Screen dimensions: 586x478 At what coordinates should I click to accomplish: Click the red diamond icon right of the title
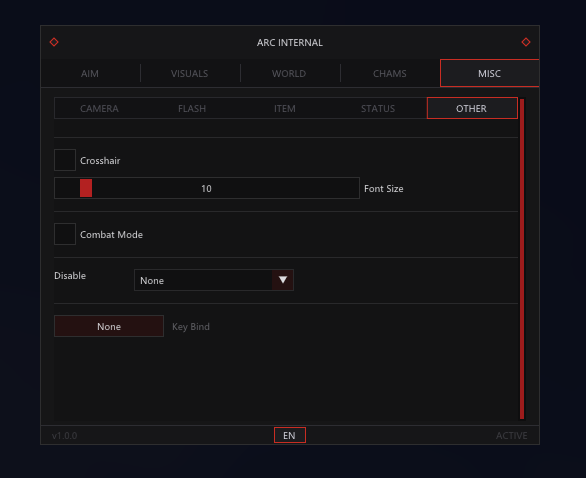point(526,42)
